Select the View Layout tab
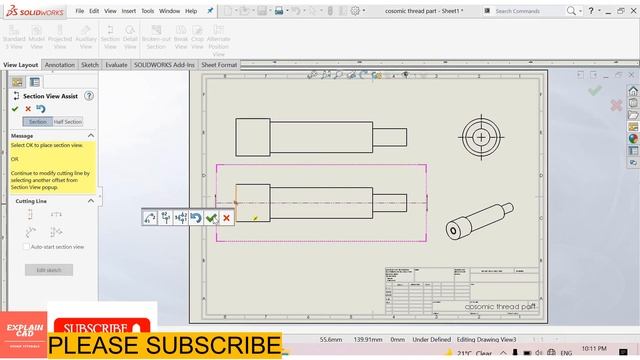Screen dimensions: 640x360 pyautogui.click(x=20, y=65)
